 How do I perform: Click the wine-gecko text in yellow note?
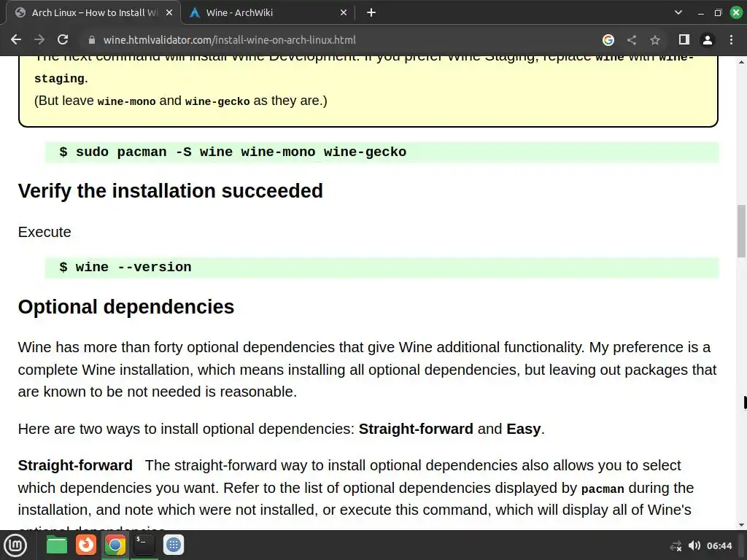217,101
